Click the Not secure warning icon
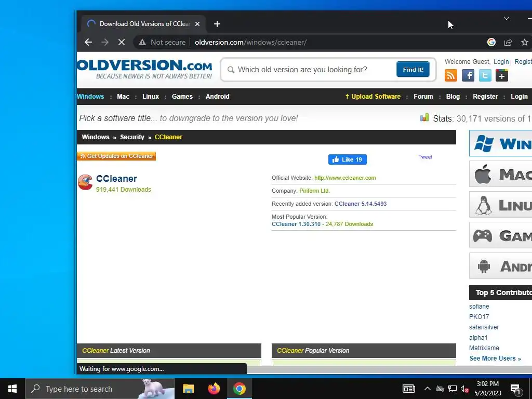532x399 pixels. pos(142,42)
